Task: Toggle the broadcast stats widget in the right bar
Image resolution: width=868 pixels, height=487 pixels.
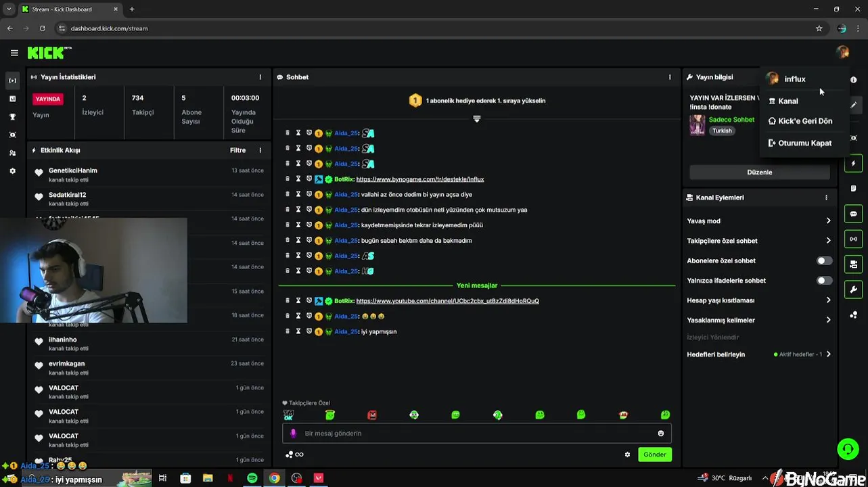Action: coord(854,239)
